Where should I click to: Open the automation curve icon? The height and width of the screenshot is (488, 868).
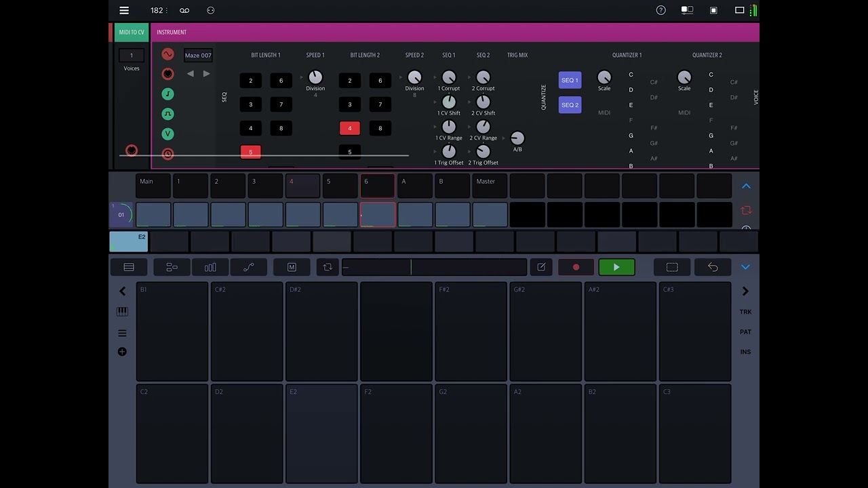tap(249, 267)
